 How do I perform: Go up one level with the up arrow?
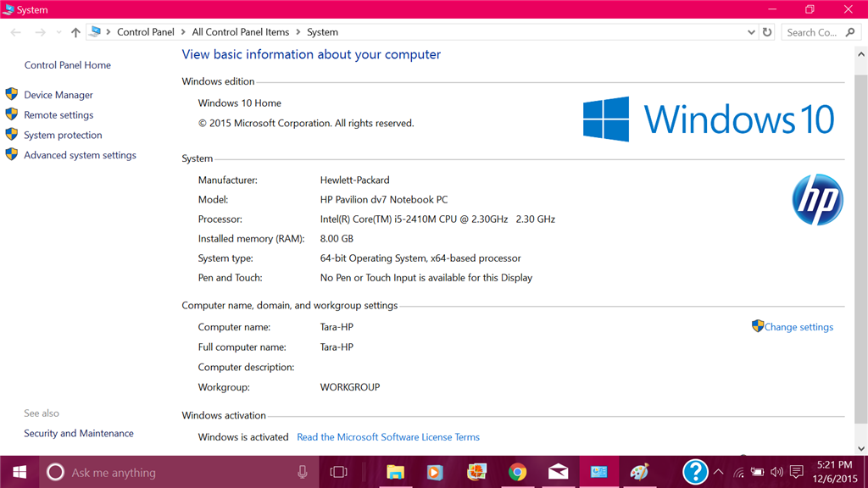tap(75, 33)
